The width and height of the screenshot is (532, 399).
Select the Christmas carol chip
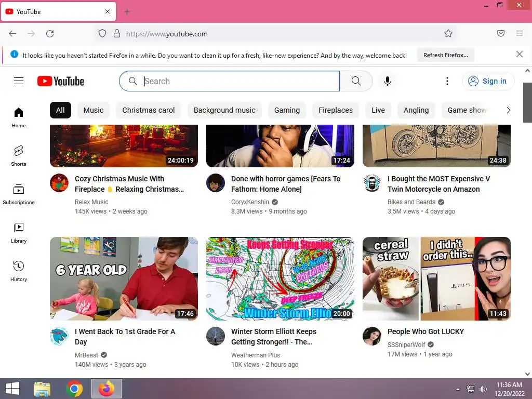[x=149, y=110]
